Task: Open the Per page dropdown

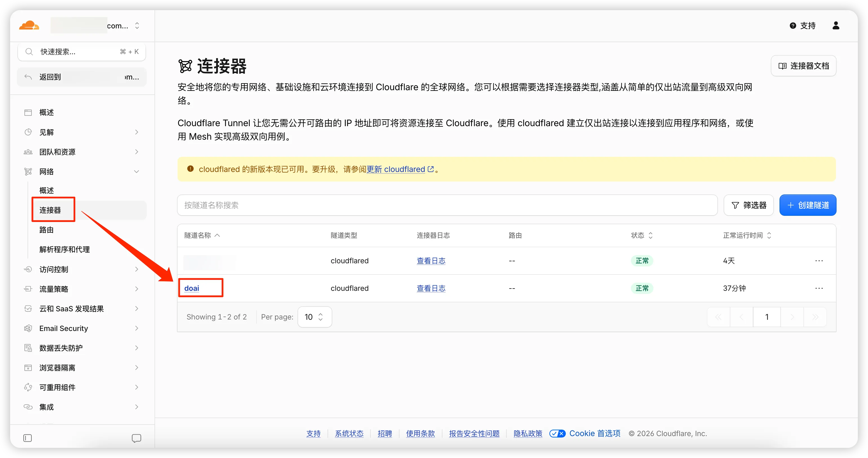Action: [315, 317]
